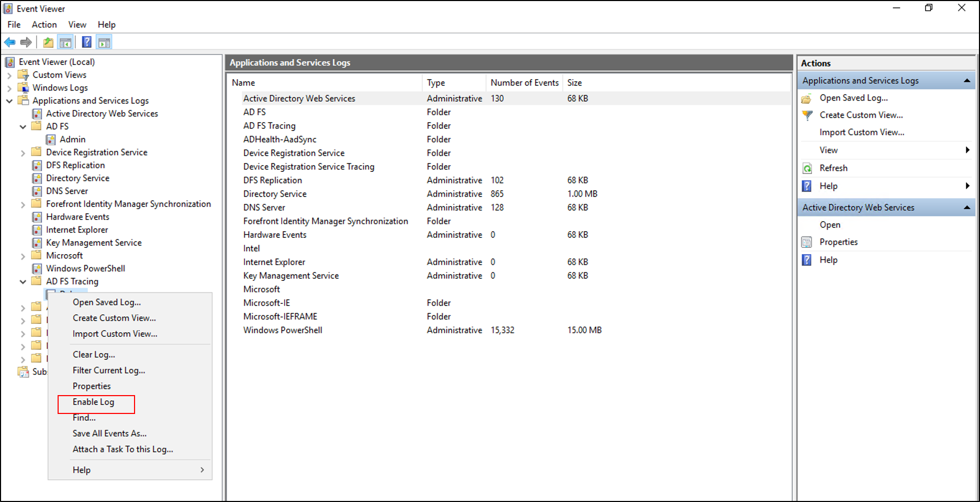The image size is (980, 502).
Task: Click the Show/Hide Action Pane toolbar icon
Action: pyautogui.click(x=104, y=42)
